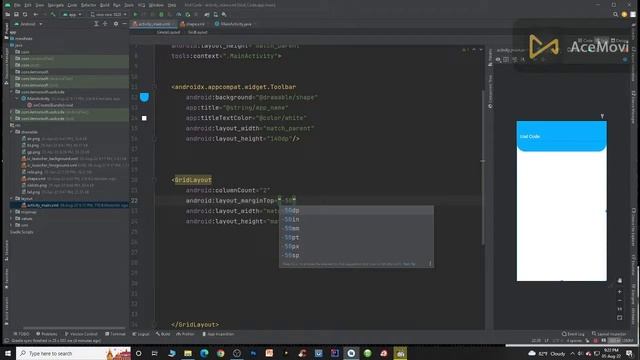Collapse the drawable folder in project tree
640x360 pixels.
(x=11, y=132)
